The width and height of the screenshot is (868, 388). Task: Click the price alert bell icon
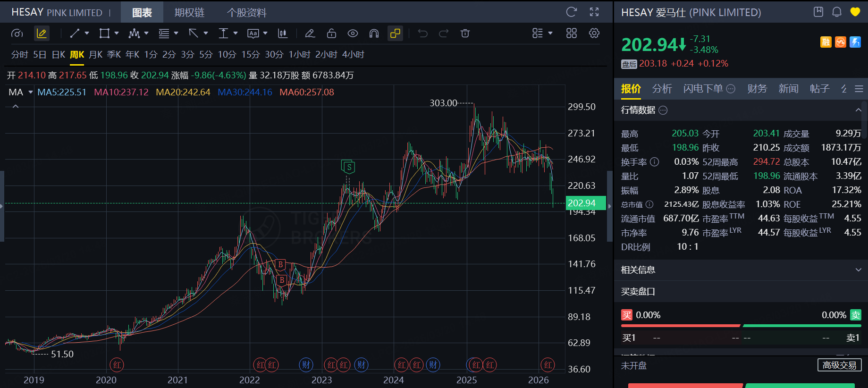coord(836,12)
